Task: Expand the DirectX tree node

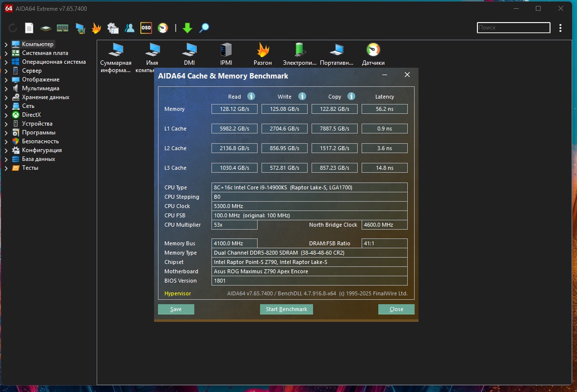Action: (6, 115)
